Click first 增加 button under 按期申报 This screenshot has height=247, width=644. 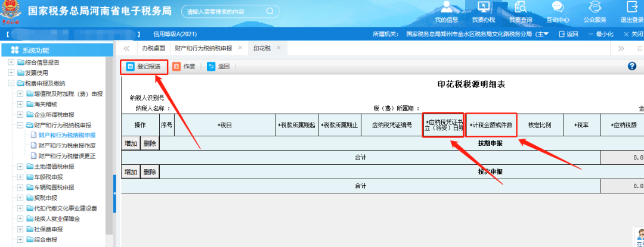(x=131, y=143)
